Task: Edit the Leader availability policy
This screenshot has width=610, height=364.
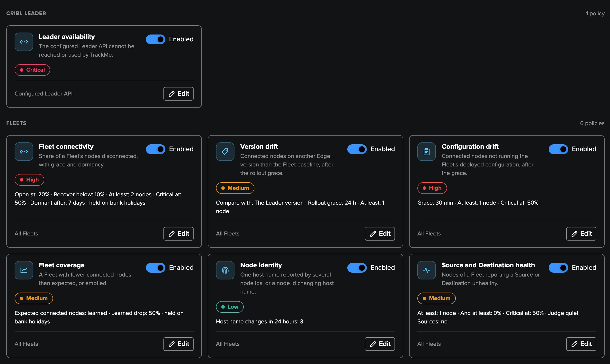Action: point(179,94)
